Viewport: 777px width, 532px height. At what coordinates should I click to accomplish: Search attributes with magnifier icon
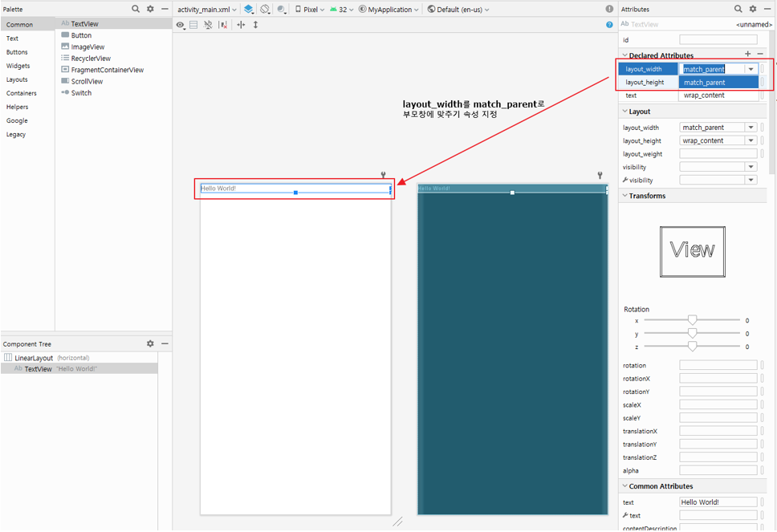738,9
